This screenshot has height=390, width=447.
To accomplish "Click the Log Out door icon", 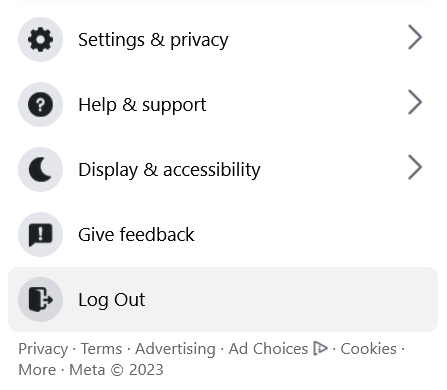I will [x=40, y=299].
